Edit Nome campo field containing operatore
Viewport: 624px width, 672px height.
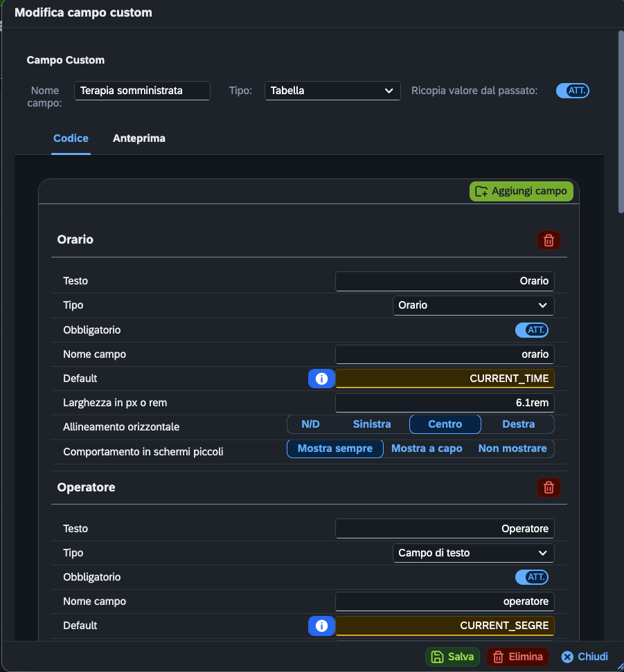pyautogui.click(x=445, y=601)
